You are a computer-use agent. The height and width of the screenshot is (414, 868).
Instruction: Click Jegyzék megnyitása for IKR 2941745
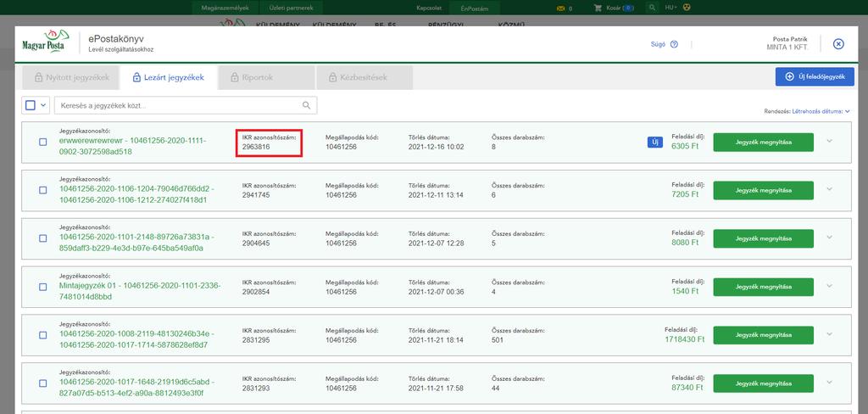763,190
